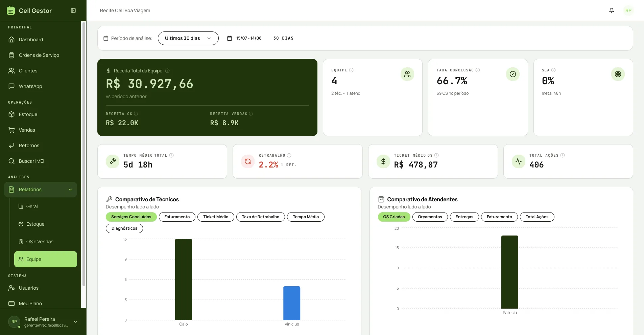This screenshot has height=335, width=644.
Task: Select Diagnósticos chart filter
Action: pyautogui.click(x=124, y=228)
